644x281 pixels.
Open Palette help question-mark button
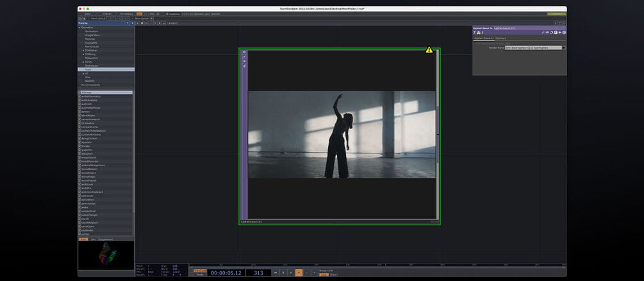click(x=128, y=23)
